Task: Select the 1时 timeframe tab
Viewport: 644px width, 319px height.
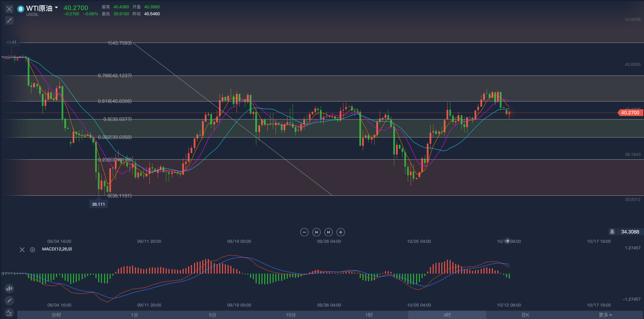Action: point(369,315)
